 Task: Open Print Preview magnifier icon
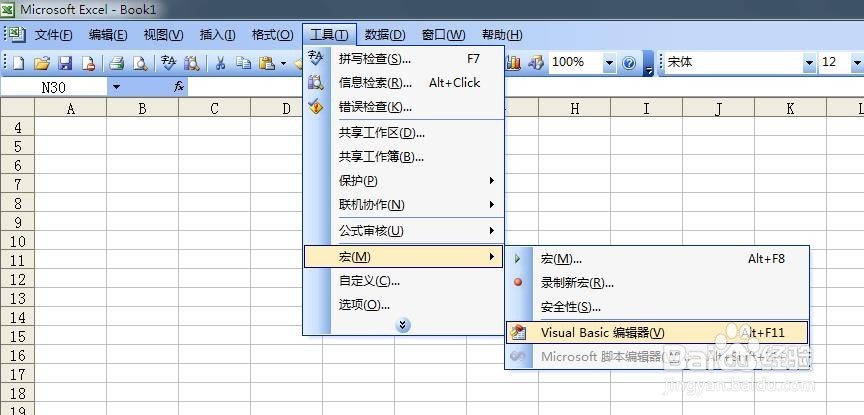point(140,63)
